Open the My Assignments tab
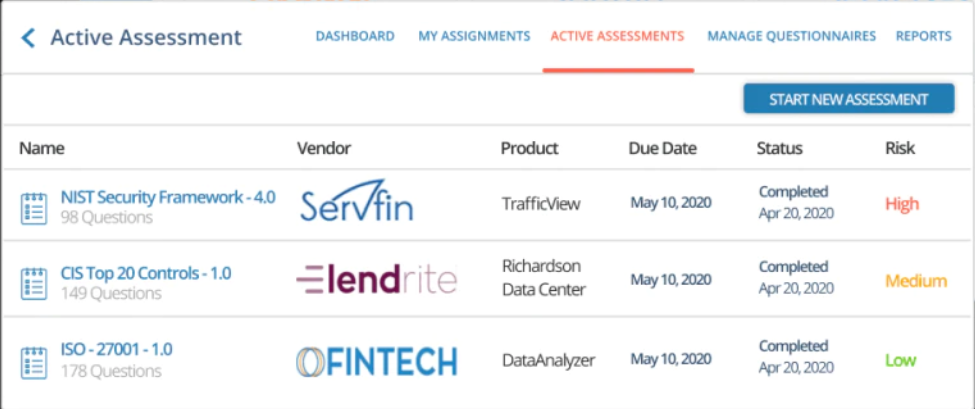975x409 pixels. click(474, 36)
